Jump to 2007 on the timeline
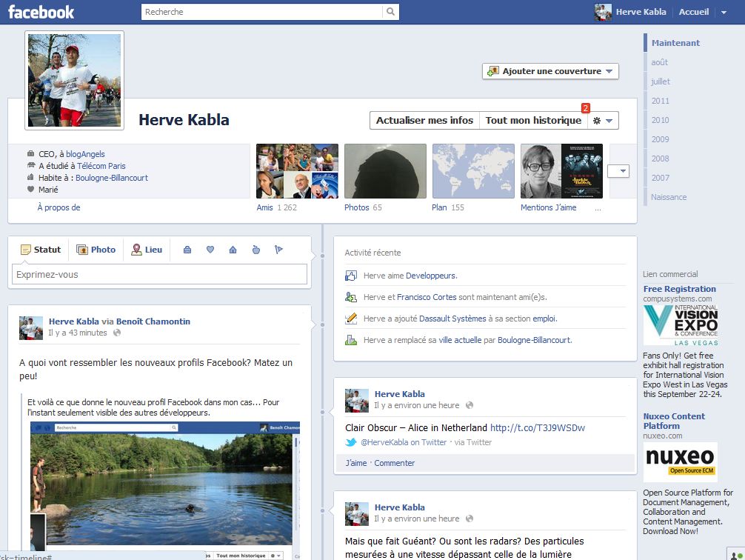Image resolution: width=745 pixels, height=560 pixels. [661, 178]
